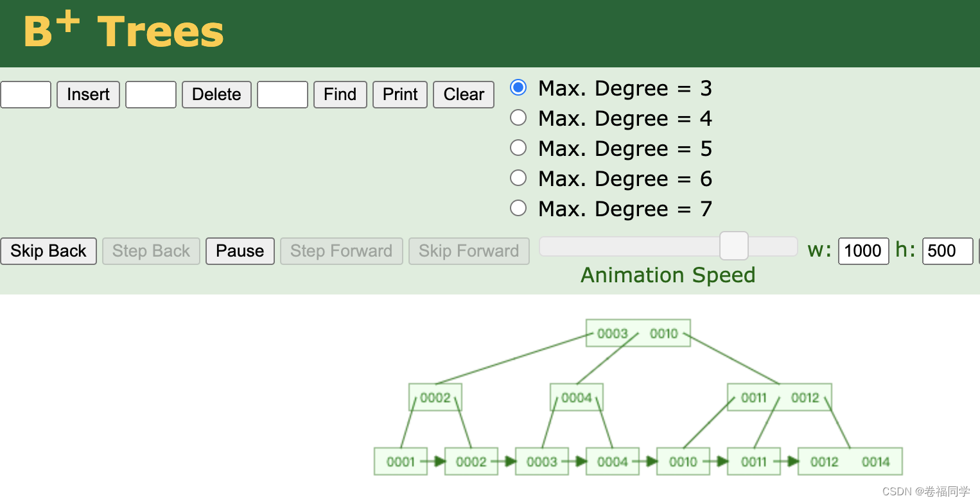This screenshot has width=980, height=503.
Task: Select Max. Degree = 3 radio button
Action: coord(518,87)
